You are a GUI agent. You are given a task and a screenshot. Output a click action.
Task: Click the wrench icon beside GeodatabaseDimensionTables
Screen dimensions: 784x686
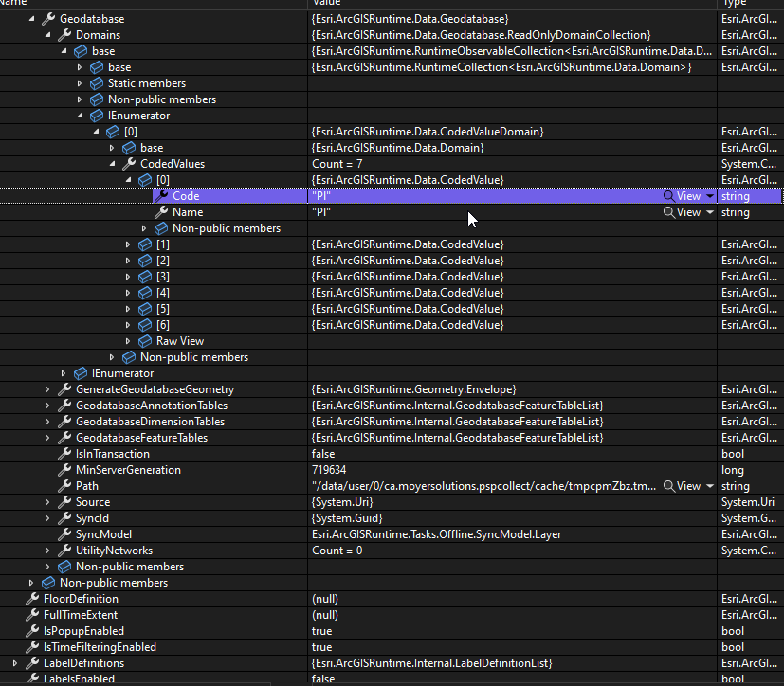[x=64, y=422]
